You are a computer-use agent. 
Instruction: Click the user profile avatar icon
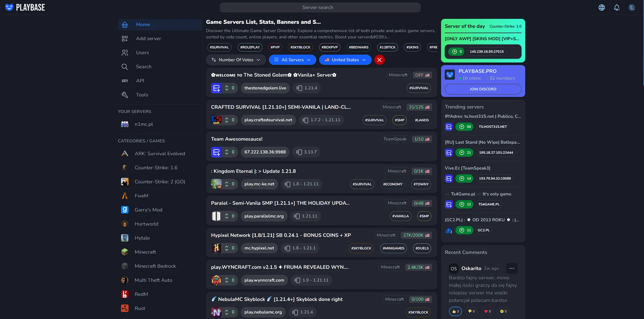click(632, 7)
